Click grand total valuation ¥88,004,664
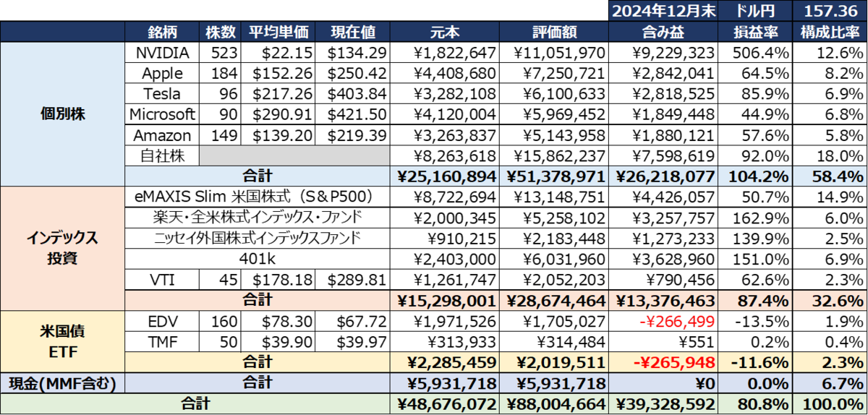The image size is (868, 415). tap(553, 403)
